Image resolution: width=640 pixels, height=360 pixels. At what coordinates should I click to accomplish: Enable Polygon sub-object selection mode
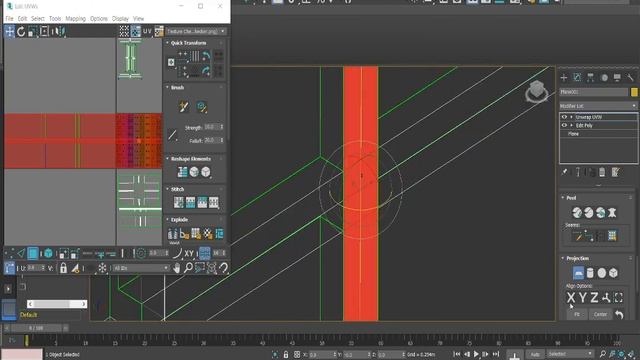33,253
